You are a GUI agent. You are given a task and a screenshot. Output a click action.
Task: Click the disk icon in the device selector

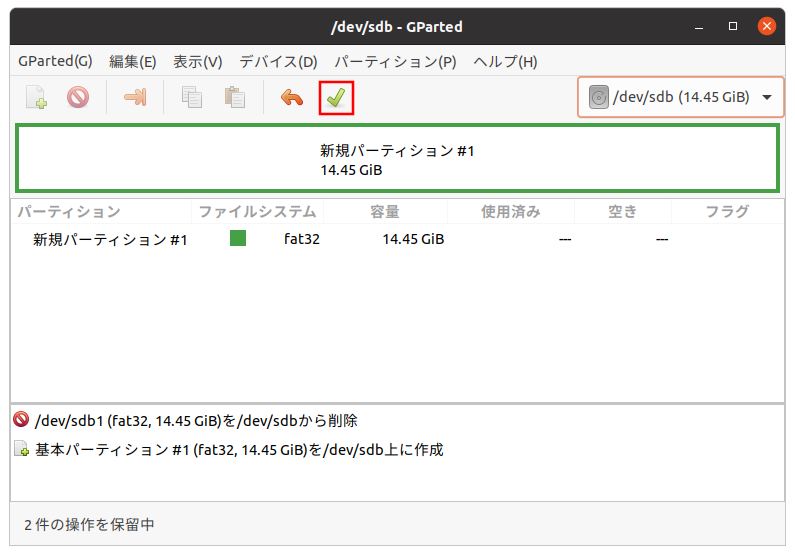pyautogui.click(x=599, y=98)
